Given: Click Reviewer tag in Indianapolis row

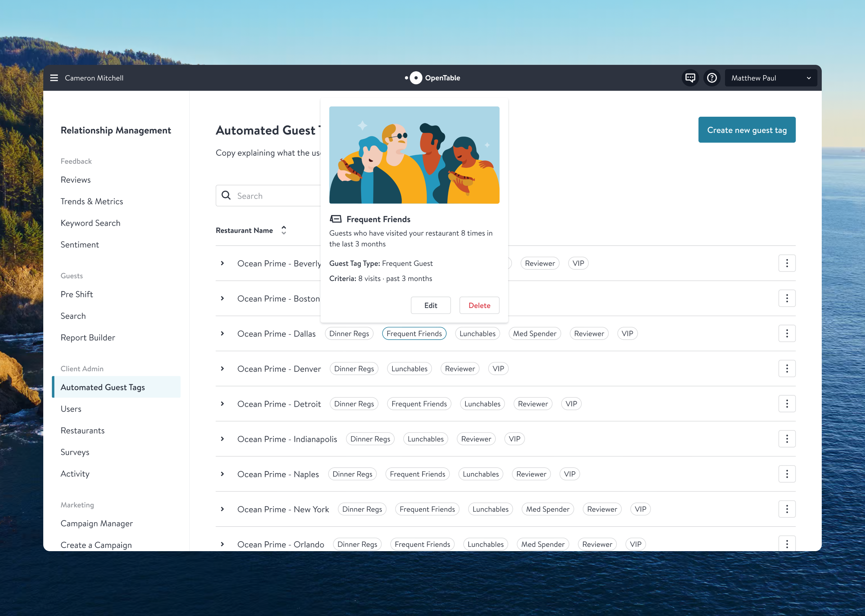Looking at the screenshot, I should point(476,439).
